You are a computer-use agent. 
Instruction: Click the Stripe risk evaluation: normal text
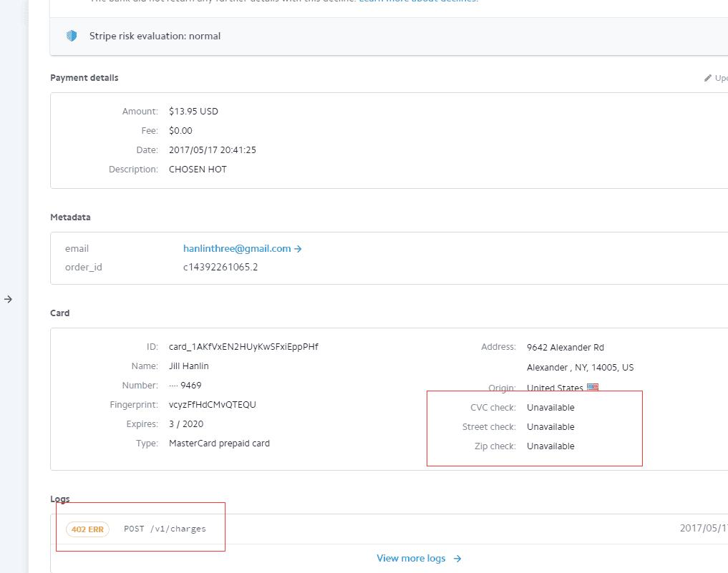click(155, 36)
